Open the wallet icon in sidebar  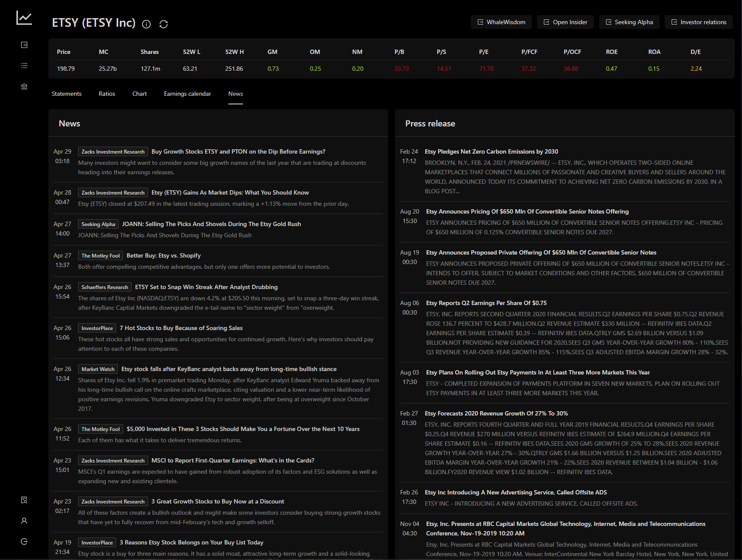pos(24,45)
